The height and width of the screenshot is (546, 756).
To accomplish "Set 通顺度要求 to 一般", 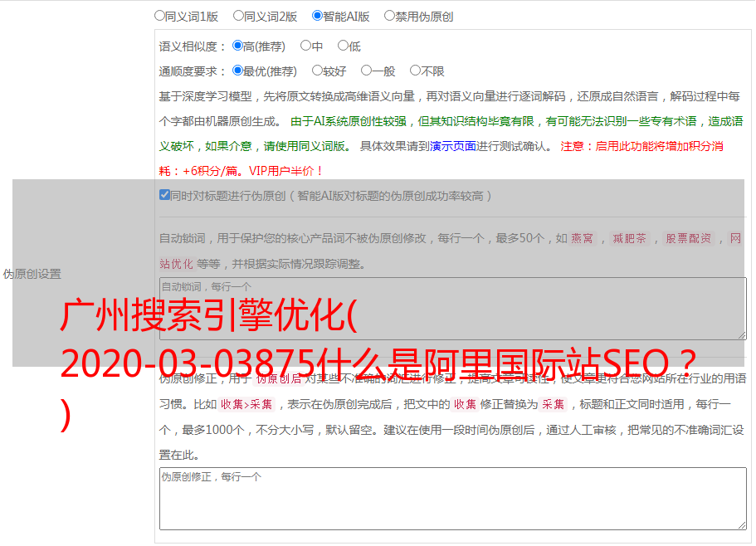I will click(367, 71).
